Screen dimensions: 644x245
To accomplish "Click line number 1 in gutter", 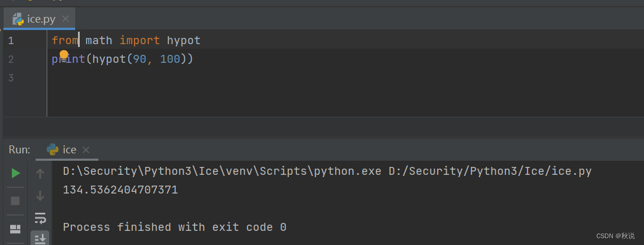I will pos(11,41).
